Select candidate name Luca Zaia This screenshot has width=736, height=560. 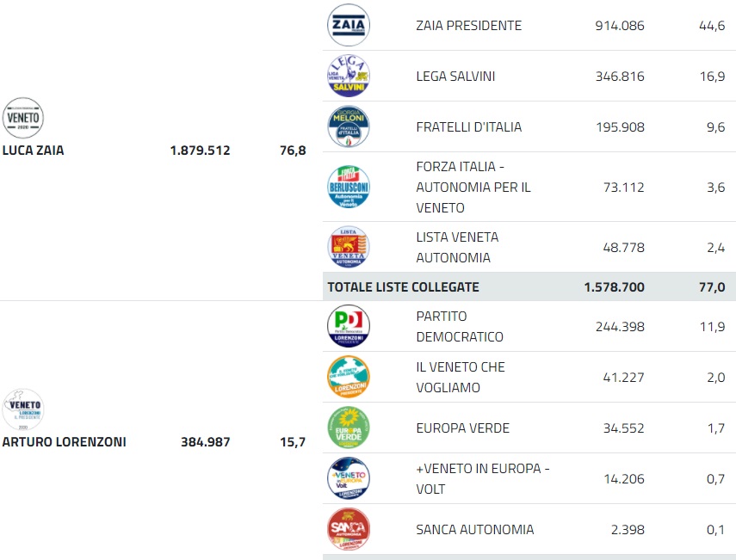point(34,151)
